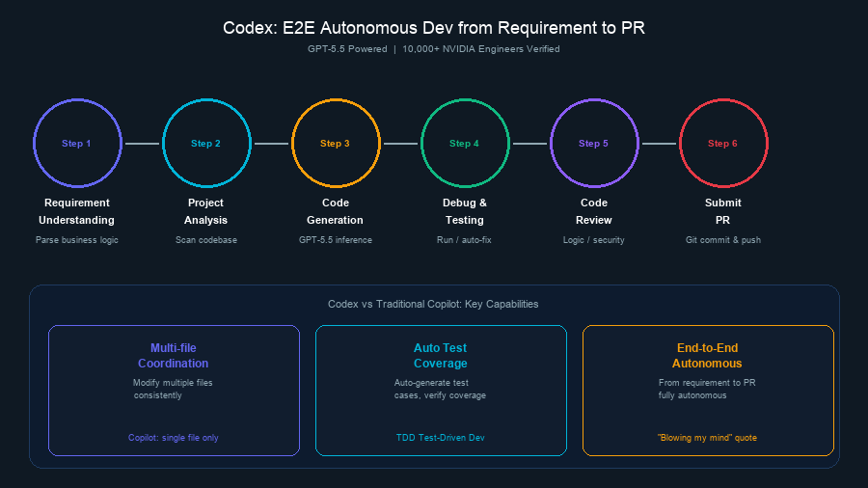
Task: Click 'Copilot: single file only' footnote
Action: 174,438
